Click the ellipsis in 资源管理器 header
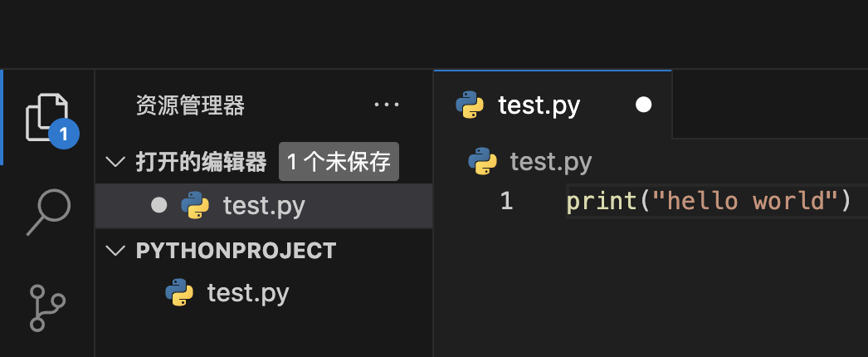Screen dimensions: 868x357 pos(387,105)
